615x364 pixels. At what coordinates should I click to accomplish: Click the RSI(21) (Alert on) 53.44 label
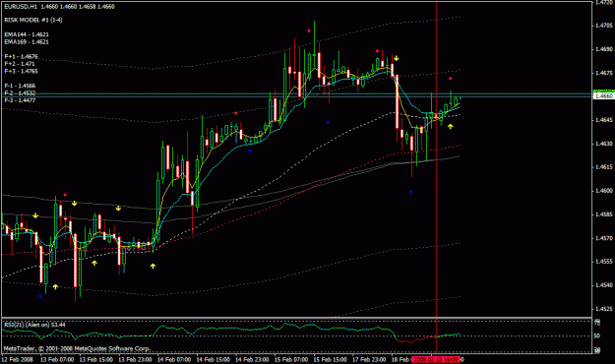coord(34,325)
